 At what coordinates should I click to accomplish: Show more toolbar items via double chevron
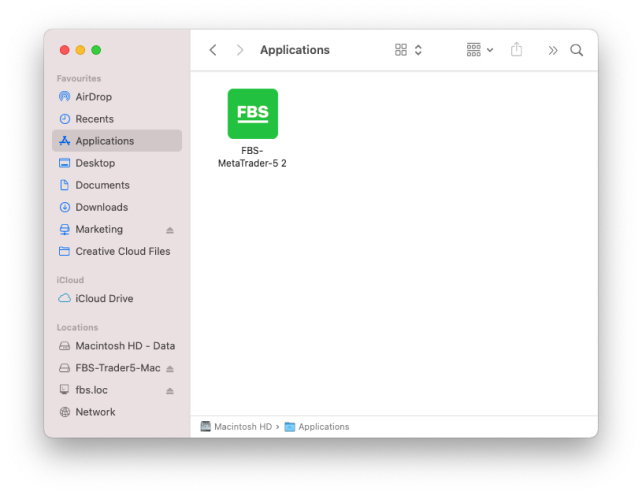coord(553,50)
